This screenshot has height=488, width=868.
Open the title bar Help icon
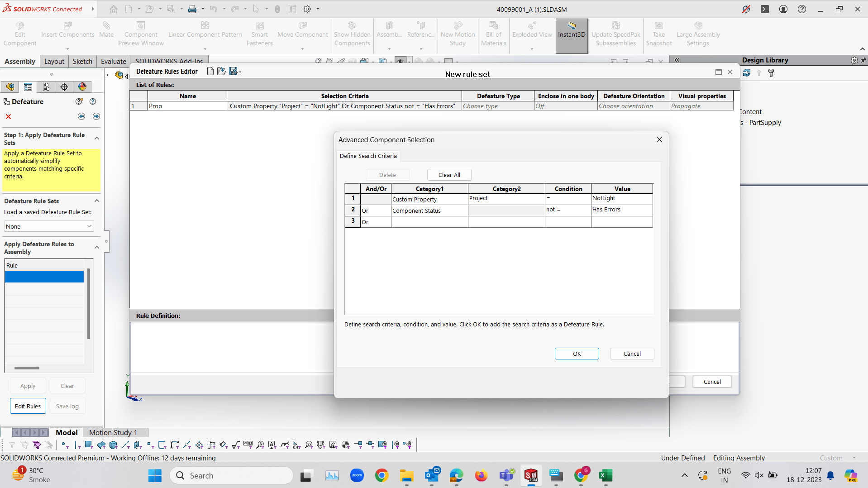802,9
